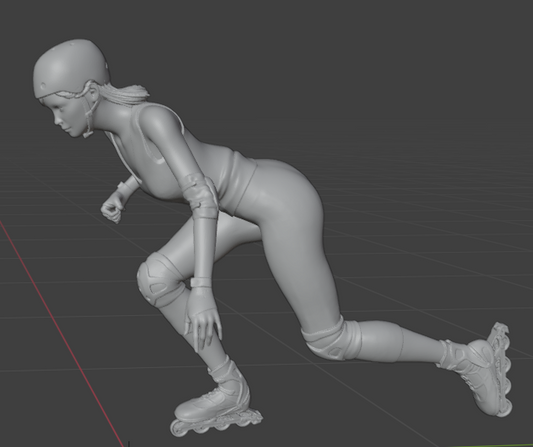Click the clenched fist
The height and width of the screenshot is (447, 533).
click(x=111, y=210)
